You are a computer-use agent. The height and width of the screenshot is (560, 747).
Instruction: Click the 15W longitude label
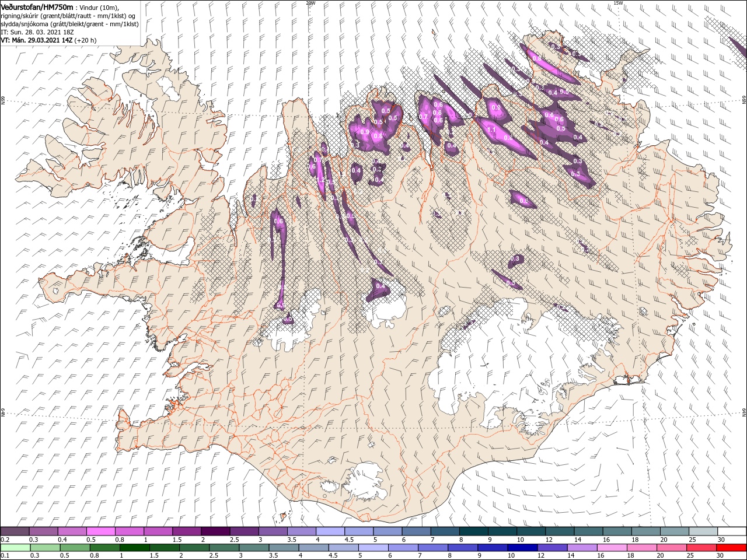[x=619, y=3]
